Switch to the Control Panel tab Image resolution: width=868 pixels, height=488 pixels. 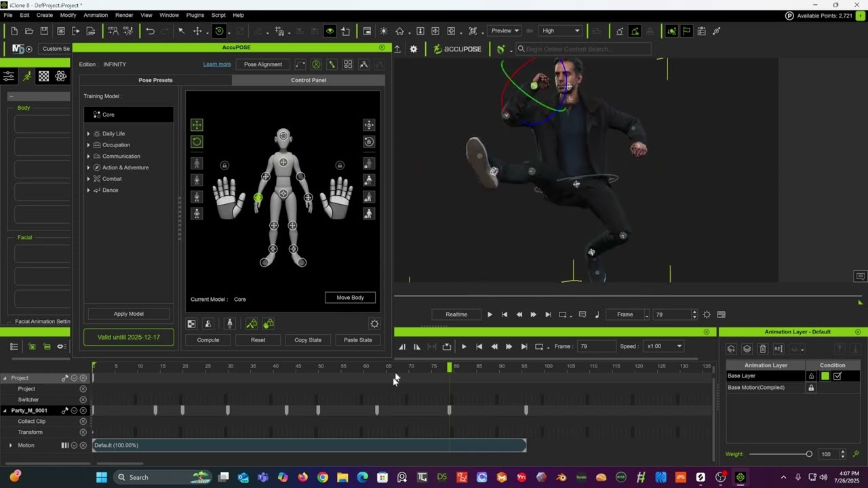(x=309, y=80)
